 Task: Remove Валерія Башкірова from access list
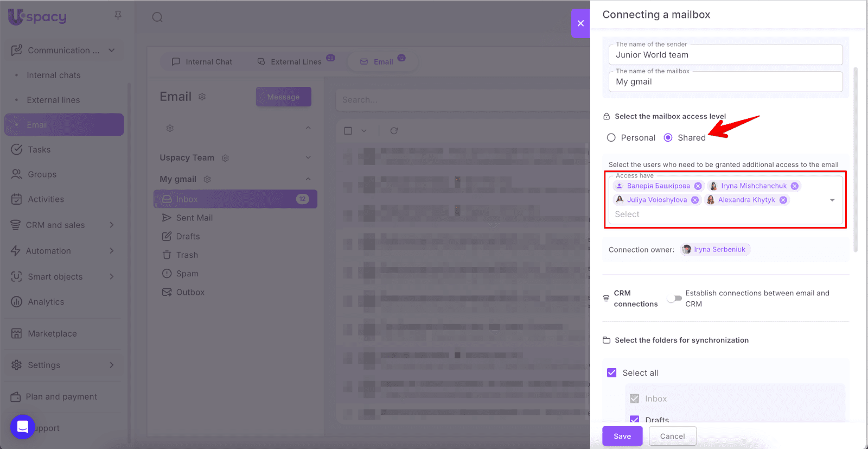(x=698, y=186)
